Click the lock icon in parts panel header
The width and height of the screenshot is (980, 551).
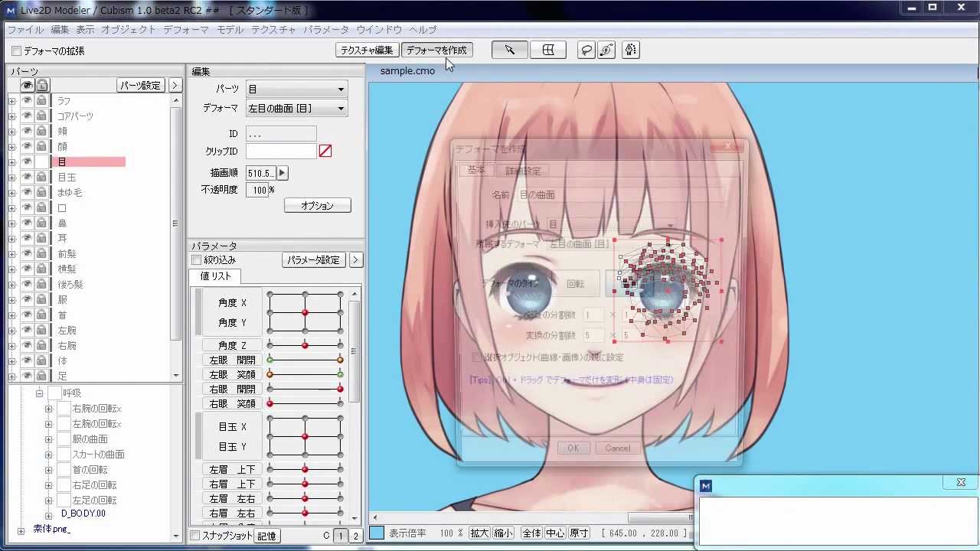click(42, 86)
